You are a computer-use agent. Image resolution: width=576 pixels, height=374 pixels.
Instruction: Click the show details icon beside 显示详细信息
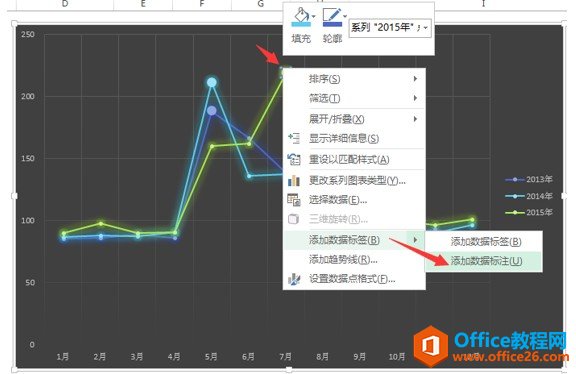tap(294, 138)
